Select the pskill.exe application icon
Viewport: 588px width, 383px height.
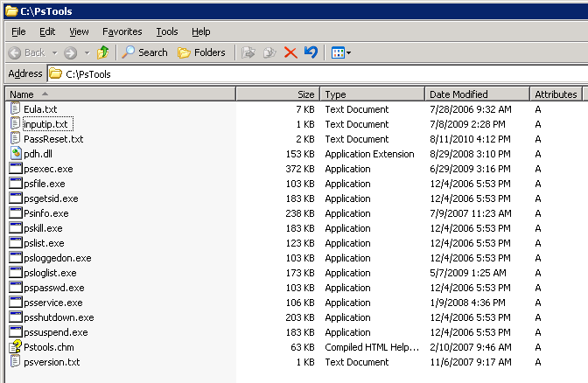(x=16, y=227)
